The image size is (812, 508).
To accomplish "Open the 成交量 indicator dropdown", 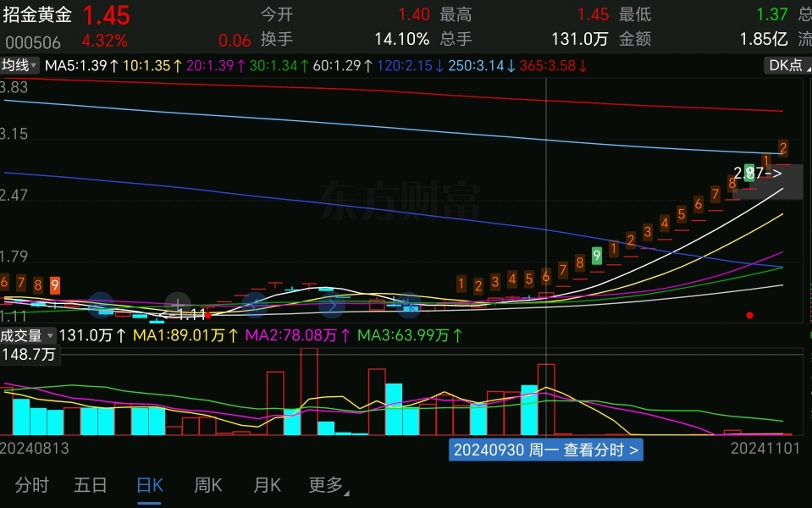I will tap(28, 335).
